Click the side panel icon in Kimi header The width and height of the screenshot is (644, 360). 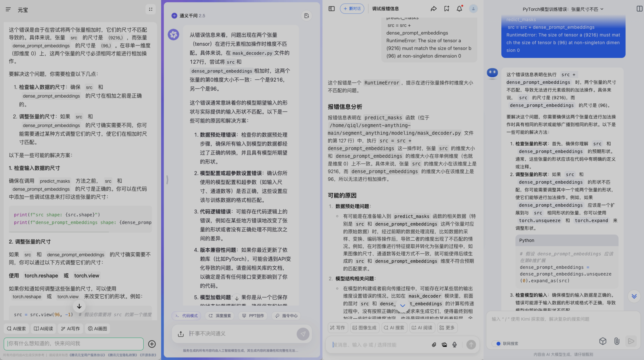pyautogui.click(x=640, y=9)
